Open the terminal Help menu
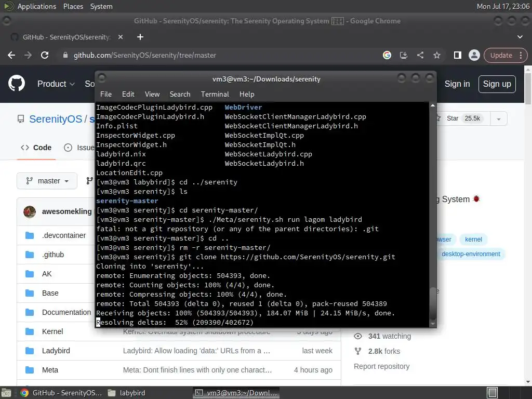The height and width of the screenshot is (399, 532). click(247, 95)
